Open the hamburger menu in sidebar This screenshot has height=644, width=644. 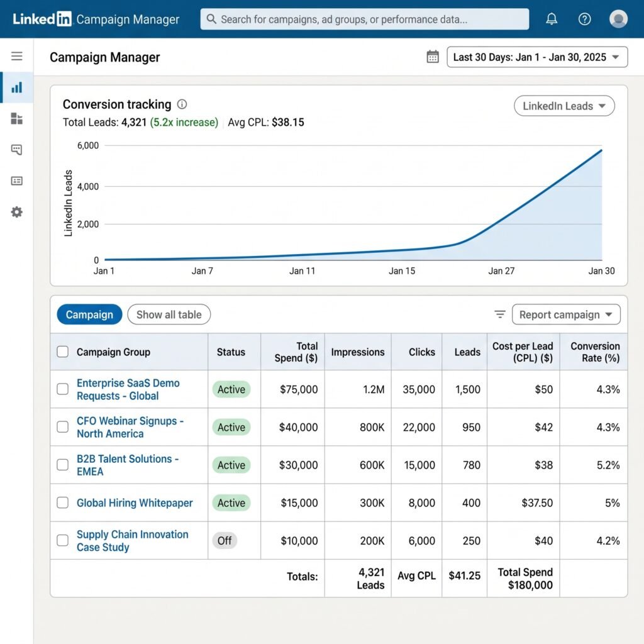point(17,56)
